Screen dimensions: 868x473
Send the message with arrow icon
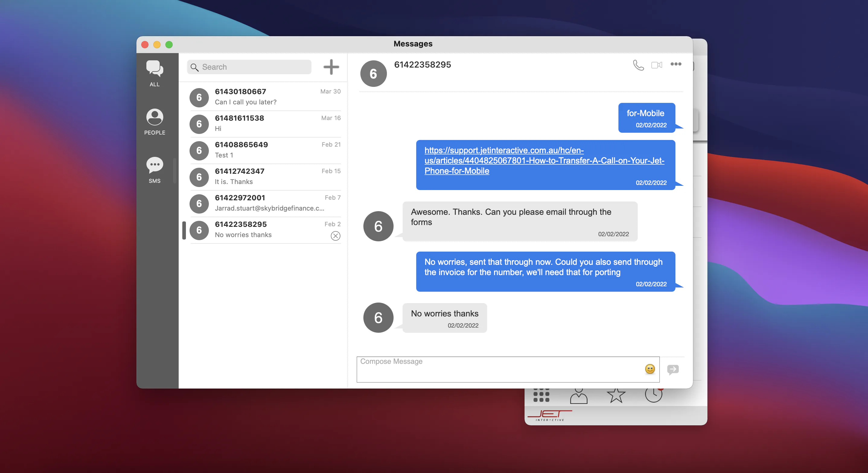click(x=672, y=370)
